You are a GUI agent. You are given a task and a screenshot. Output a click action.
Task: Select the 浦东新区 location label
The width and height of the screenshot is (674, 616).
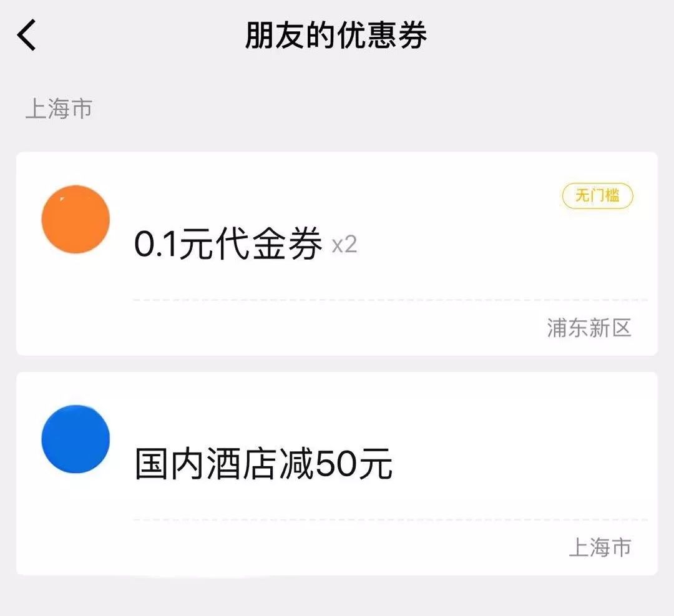coord(589,328)
